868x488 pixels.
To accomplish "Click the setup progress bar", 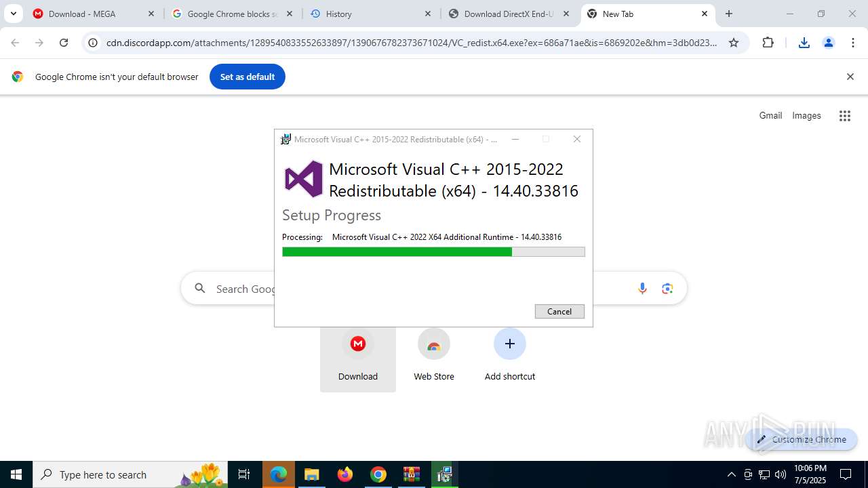I will (x=433, y=252).
